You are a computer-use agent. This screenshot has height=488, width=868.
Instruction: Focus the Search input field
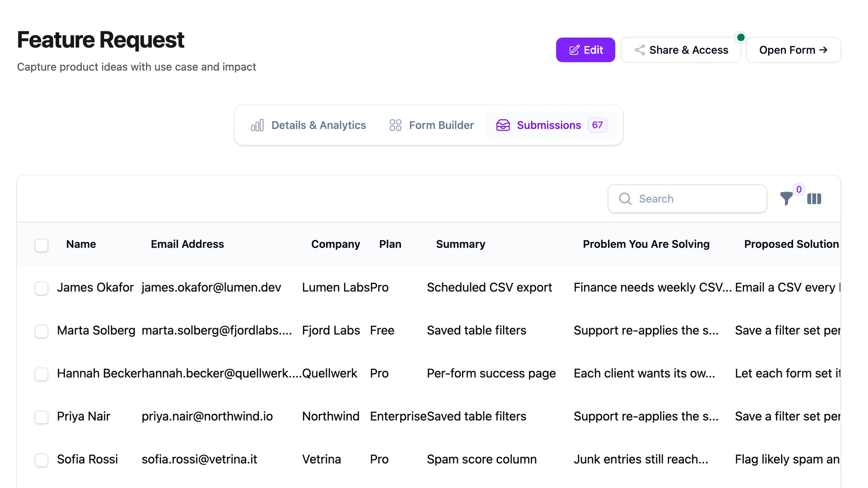[687, 199]
